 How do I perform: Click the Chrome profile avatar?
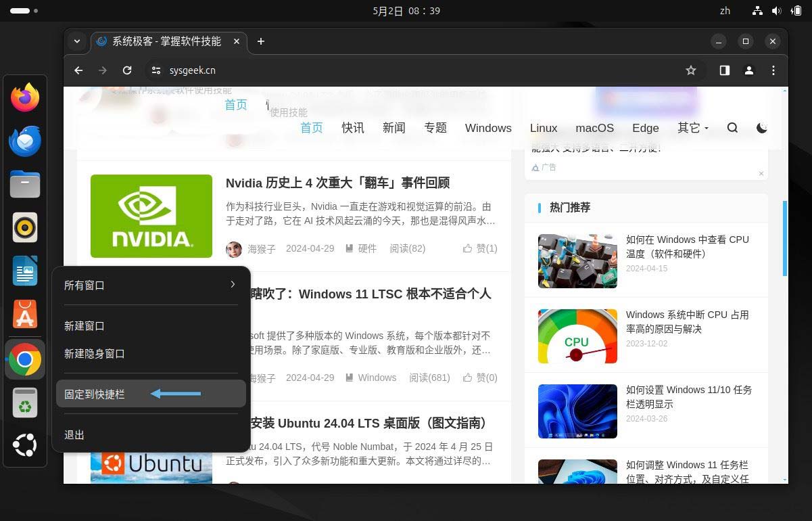click(x=749, y=70)
